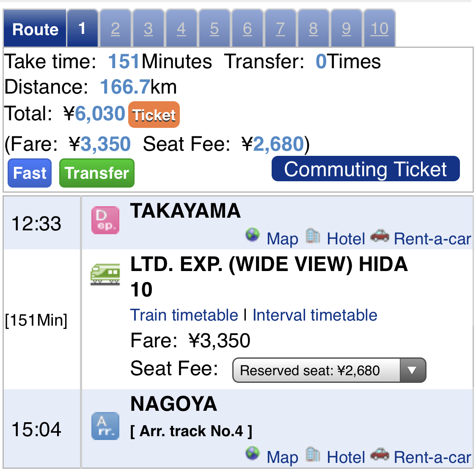Click the orange Ticket button
Viewport: 476px width, 476px height.
[x=154, y=114]
